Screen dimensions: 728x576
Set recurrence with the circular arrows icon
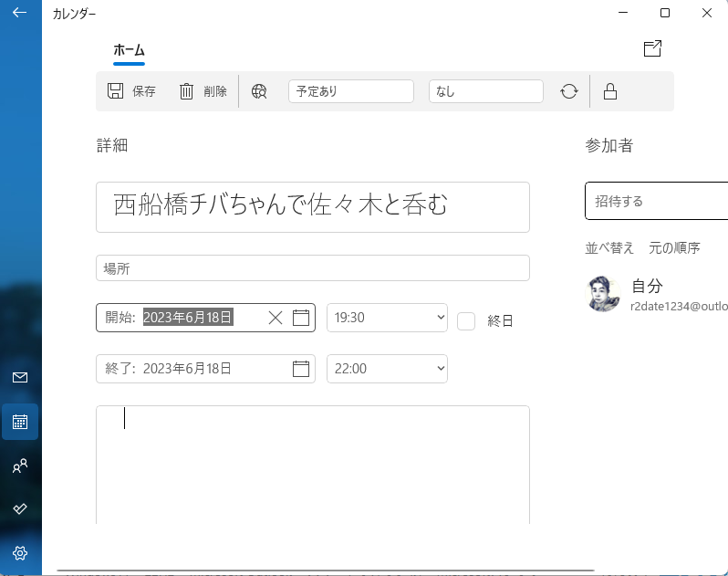(x=568, y=91)
